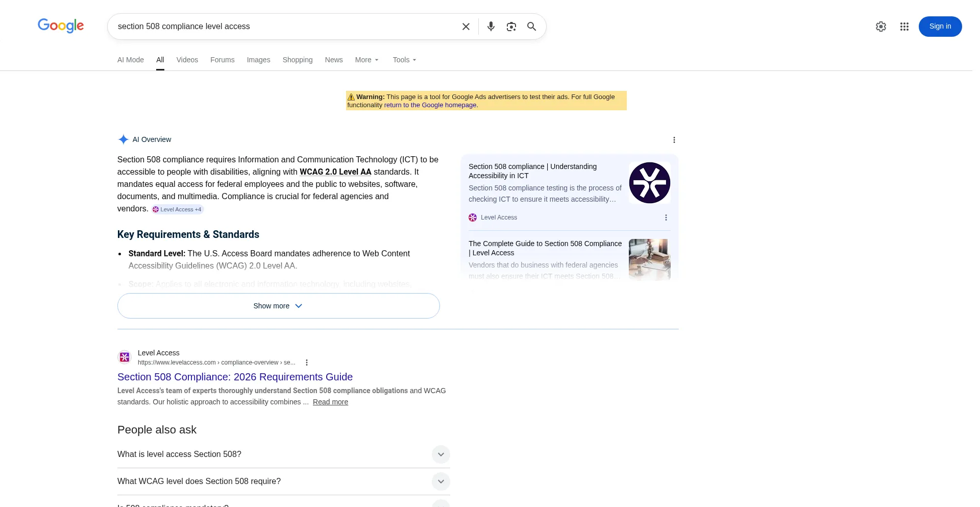Switch to News tab
Viewport: 980px width, 507px height.
334,60
